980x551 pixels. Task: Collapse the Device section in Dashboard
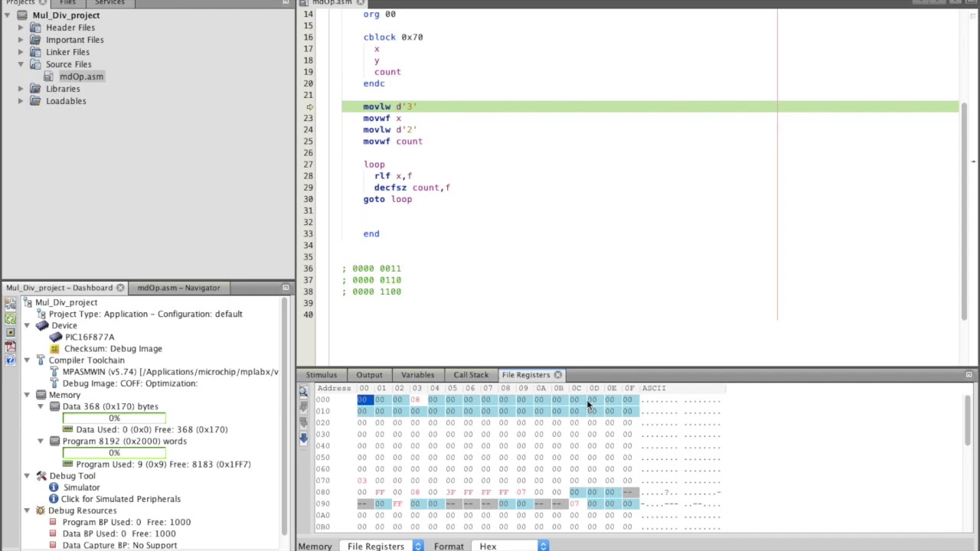pyautogui.click(x=27, y=325)
